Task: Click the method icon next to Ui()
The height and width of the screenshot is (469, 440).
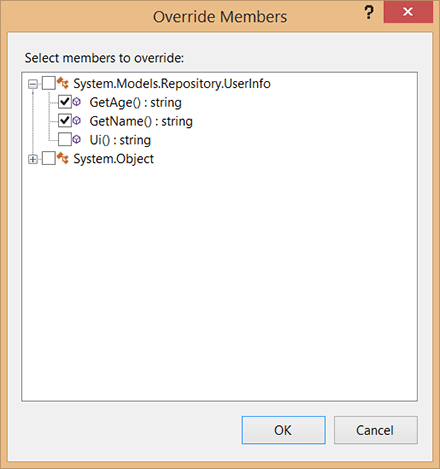Action: pyautogui.click(x=77, y=139)
